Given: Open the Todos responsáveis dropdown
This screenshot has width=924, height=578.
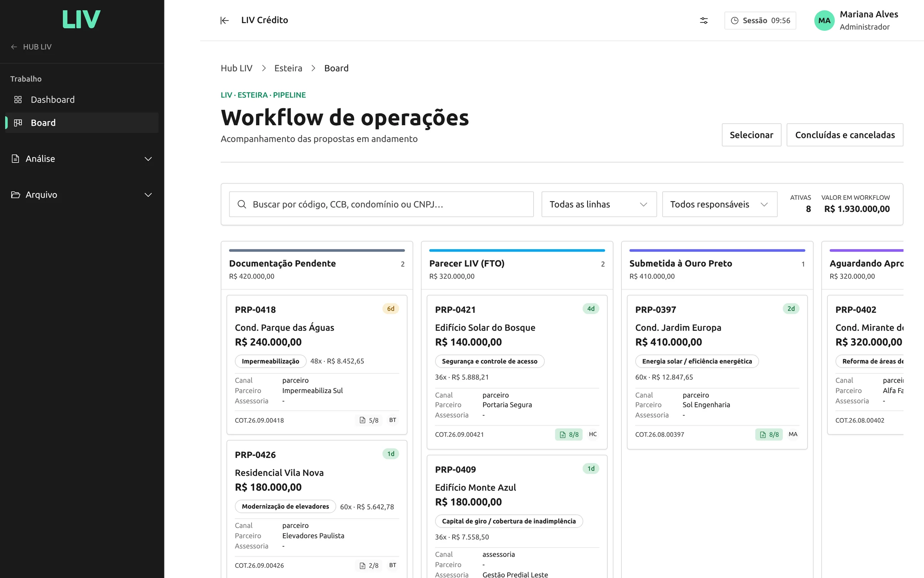Looking at the screenshot, I should point(720,204).
